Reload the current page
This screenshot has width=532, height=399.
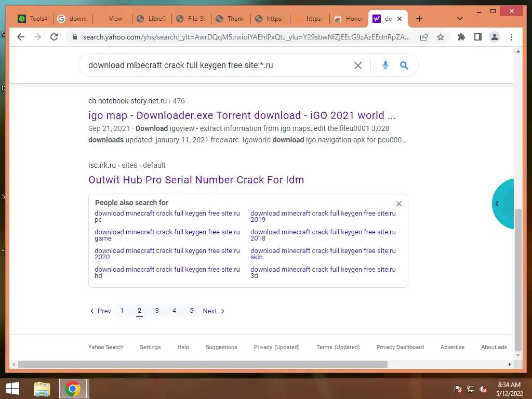(54, 37)
